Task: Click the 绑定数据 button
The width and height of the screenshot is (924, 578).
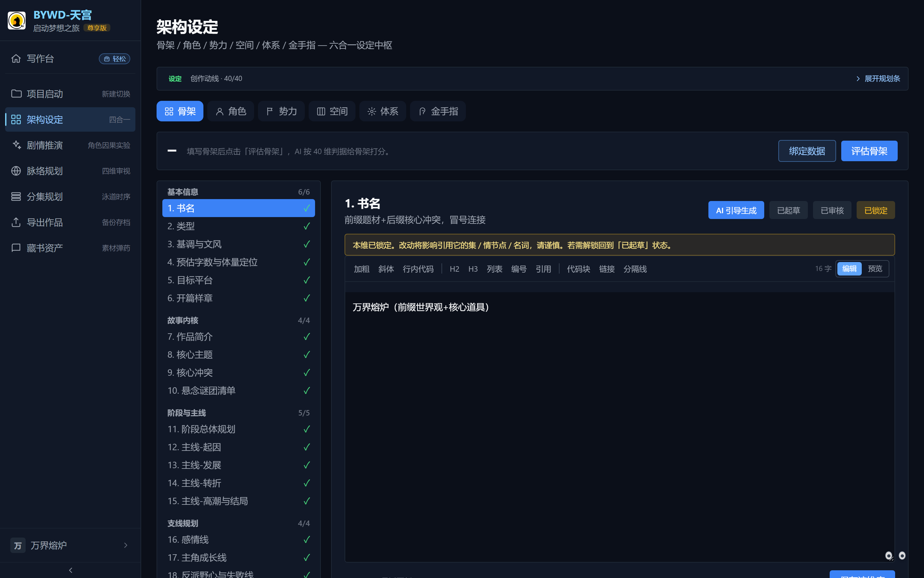Action: click(807, 151)
